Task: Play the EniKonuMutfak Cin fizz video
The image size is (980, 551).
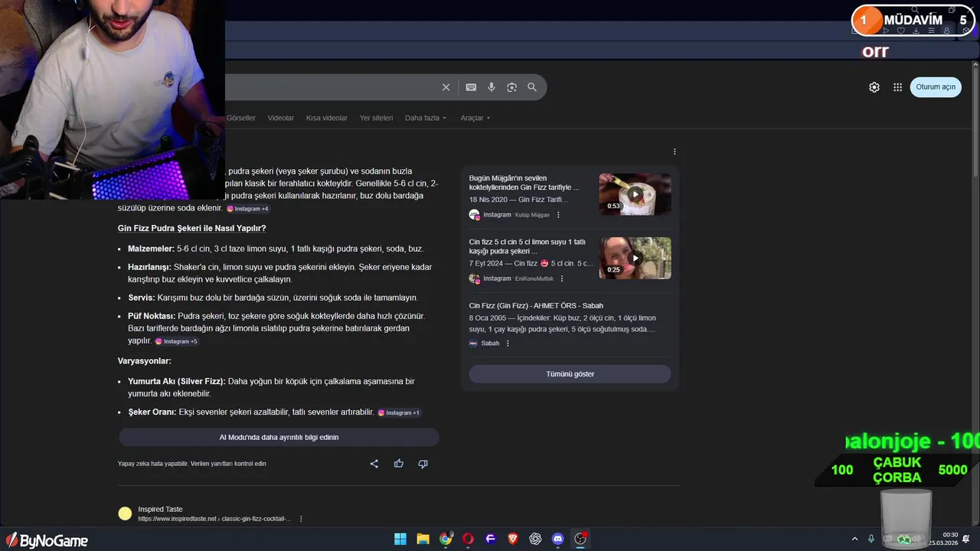Action: click(635, 258)
